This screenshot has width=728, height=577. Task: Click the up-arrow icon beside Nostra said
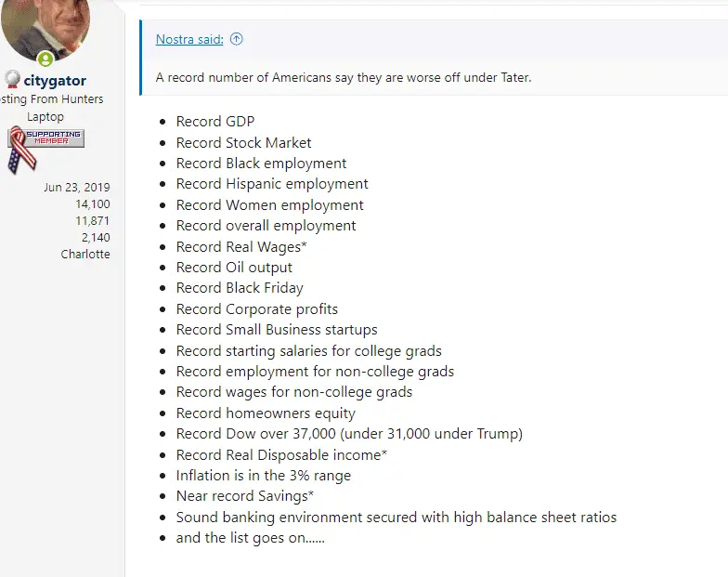(x=236, y=39)
